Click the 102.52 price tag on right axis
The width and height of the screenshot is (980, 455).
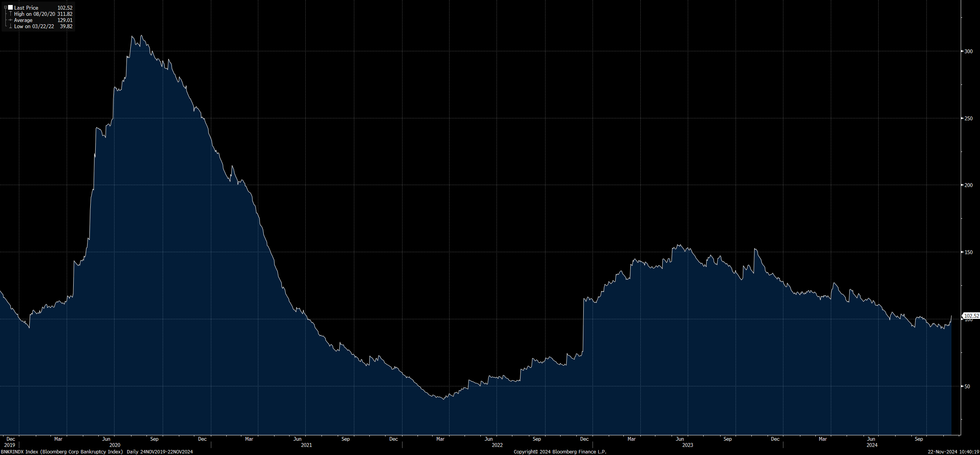pos(972,315)
